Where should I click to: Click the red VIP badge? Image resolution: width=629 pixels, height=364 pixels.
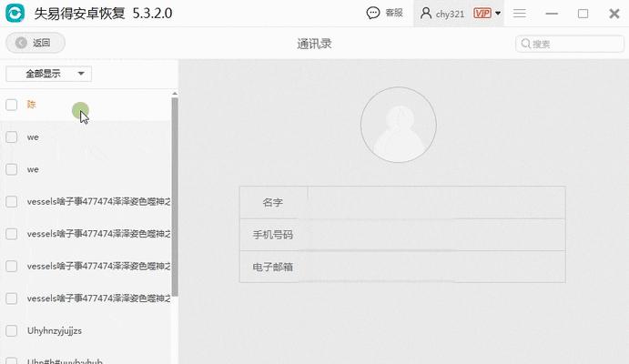482,14
